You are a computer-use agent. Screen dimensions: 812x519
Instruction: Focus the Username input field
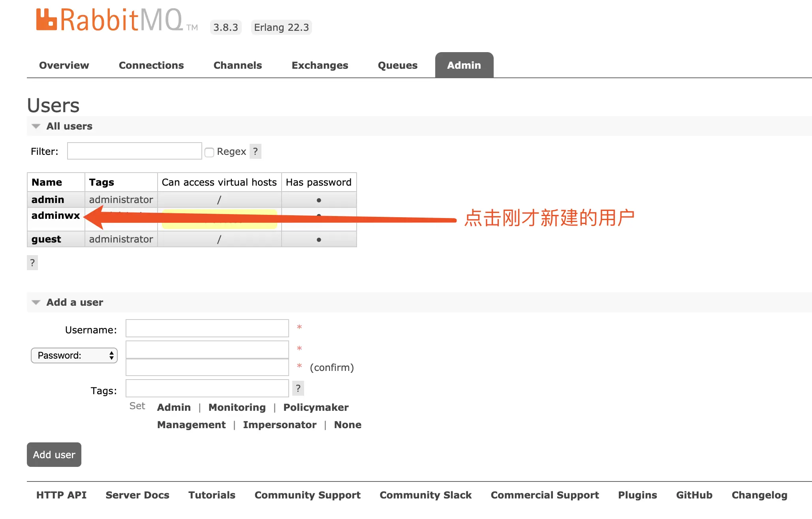[207, 328]
